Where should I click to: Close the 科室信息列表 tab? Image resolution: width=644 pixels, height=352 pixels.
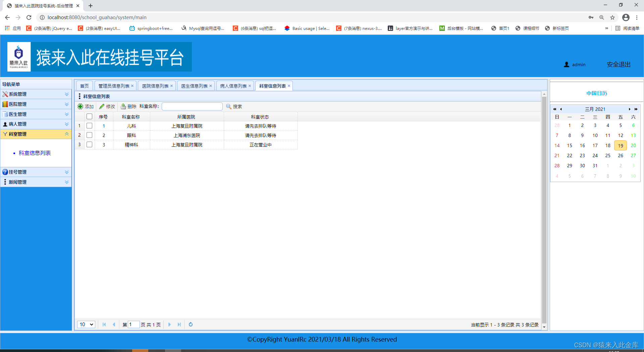point(289,86)
